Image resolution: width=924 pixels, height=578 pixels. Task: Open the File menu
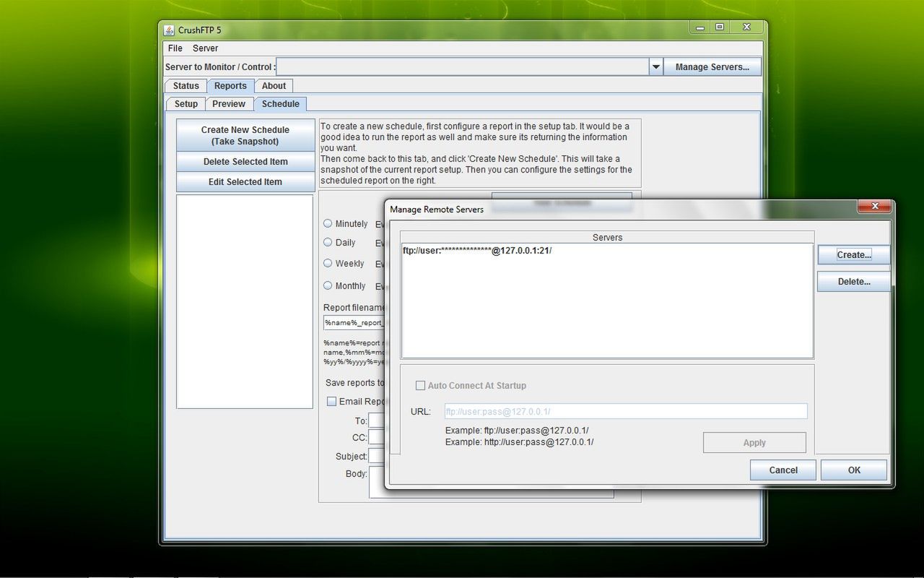click(175, 48)
